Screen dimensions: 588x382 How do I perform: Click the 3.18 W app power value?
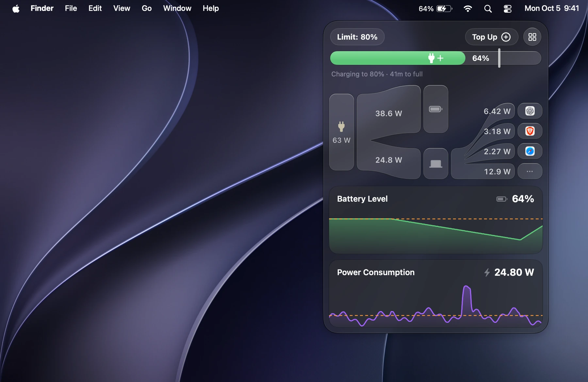pos(497,131)
